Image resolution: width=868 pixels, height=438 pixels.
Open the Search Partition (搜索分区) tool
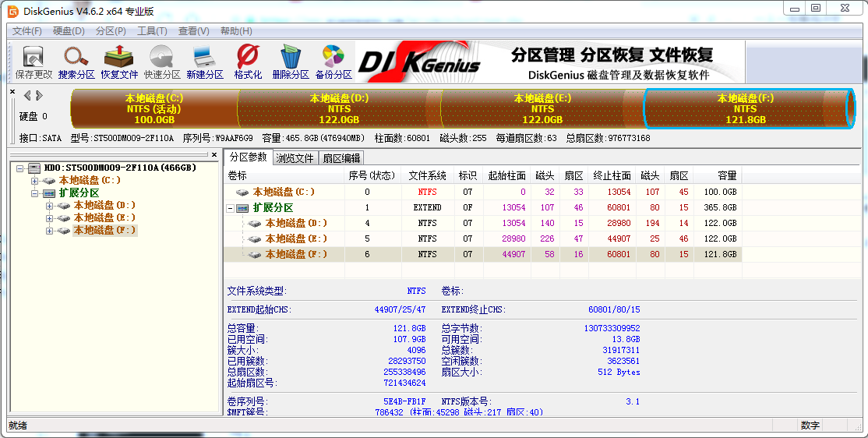coord(76,62)
